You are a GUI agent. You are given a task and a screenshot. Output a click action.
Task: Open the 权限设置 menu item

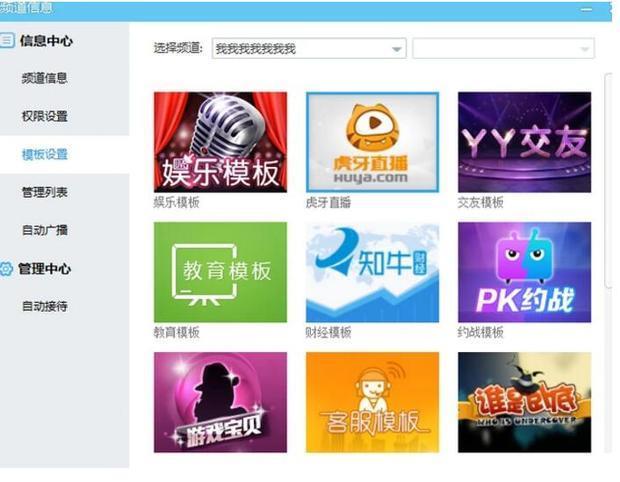45,116
